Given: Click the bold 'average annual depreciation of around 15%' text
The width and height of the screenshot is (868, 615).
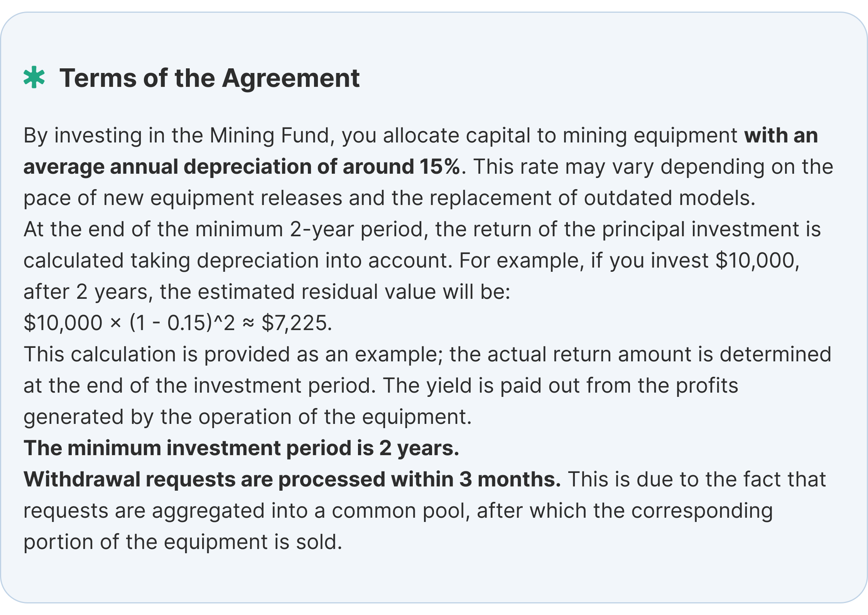Looking at the screenshot, I should tap(242, 167).
